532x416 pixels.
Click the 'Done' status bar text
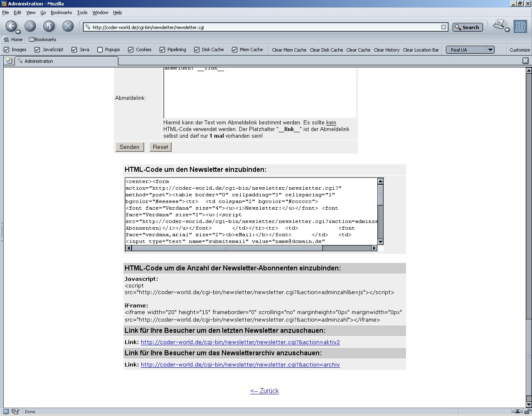[30, 412]
